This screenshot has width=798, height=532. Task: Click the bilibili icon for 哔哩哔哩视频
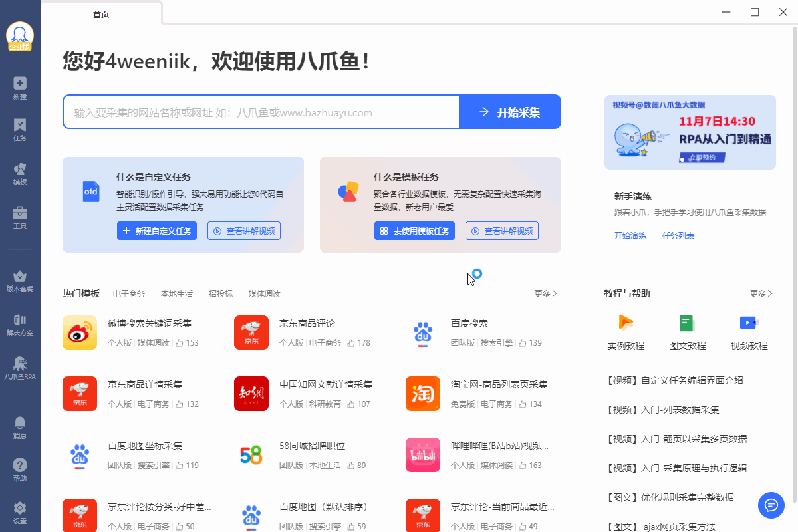(x=423, y=455)
